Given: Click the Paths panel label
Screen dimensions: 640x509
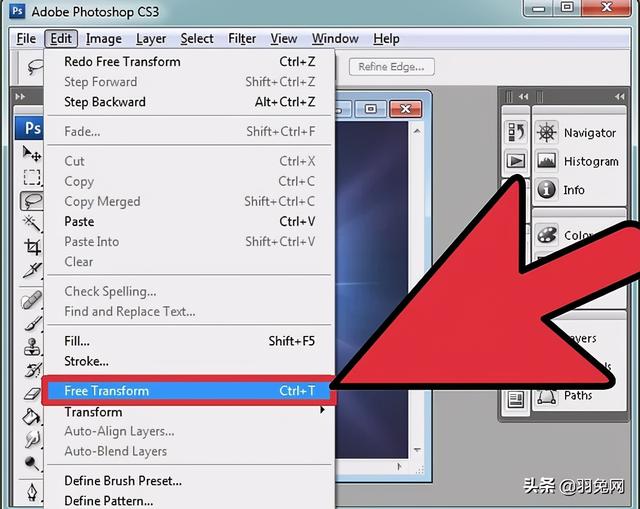Looking at the screenshot, I should click(x=578, y=396).
